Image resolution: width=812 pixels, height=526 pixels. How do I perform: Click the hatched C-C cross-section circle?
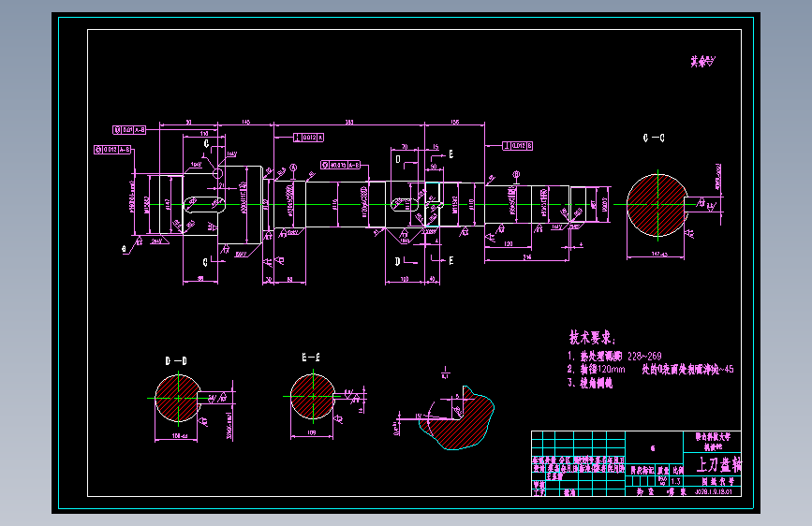[x=657, y=205]
